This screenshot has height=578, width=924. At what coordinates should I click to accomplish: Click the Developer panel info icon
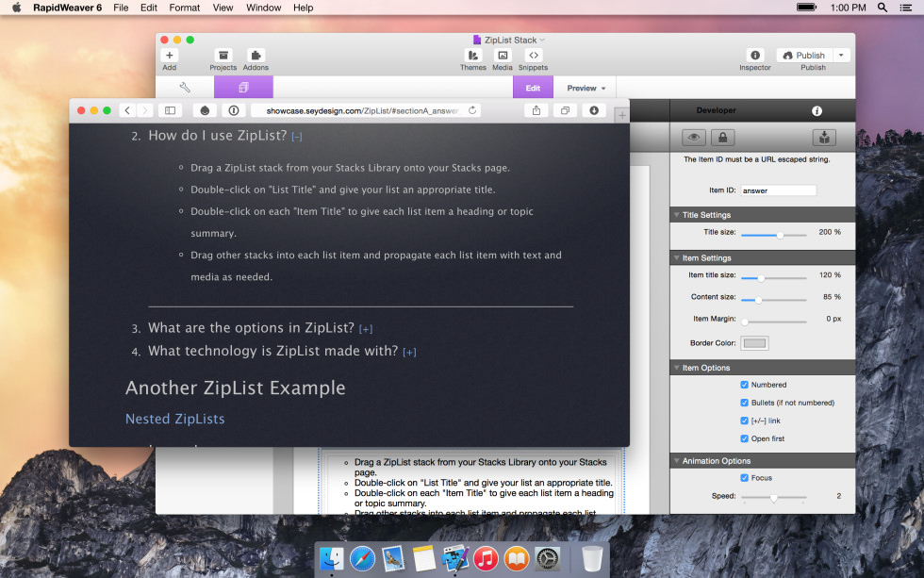[x=817, y=110]
